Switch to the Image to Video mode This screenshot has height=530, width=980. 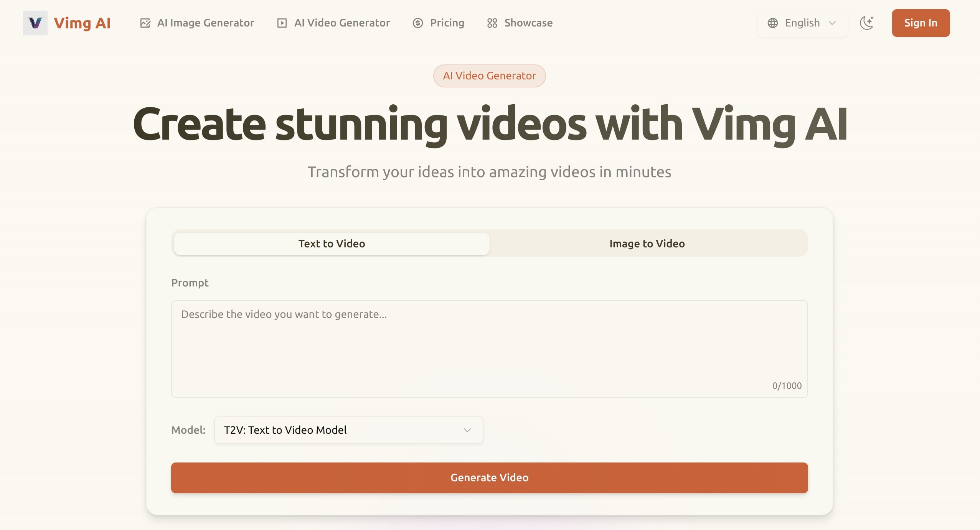[x=647, y=244]
